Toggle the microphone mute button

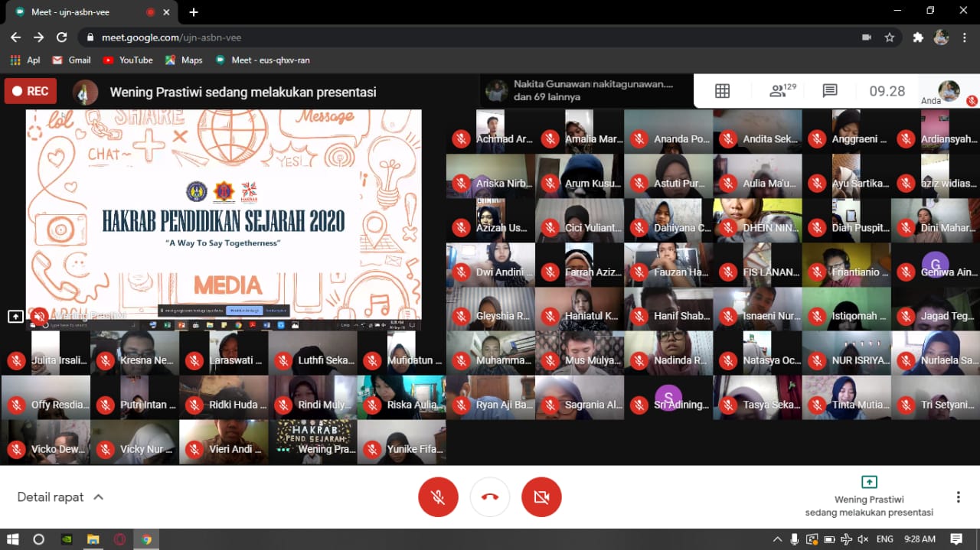[x=438, y=497]
